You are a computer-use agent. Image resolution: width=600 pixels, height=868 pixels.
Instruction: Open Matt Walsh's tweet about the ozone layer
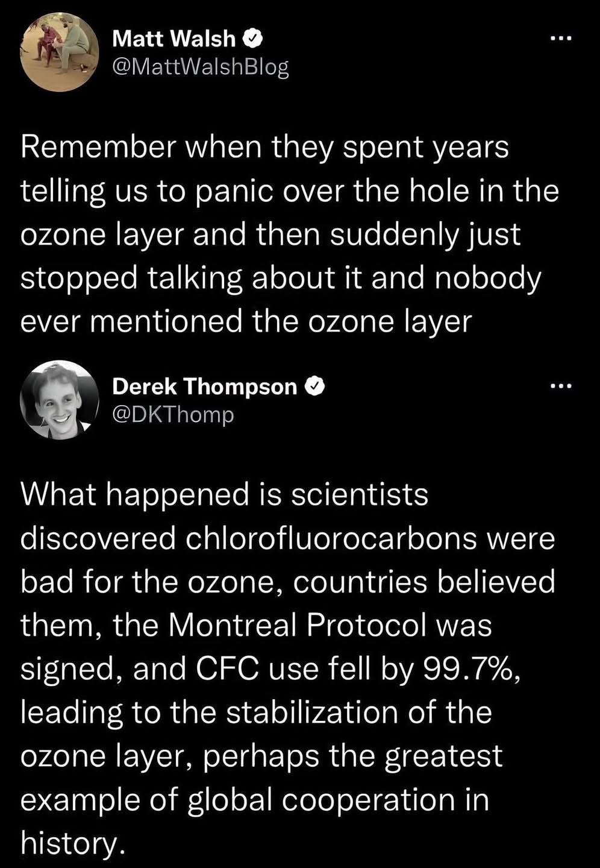pyautogui.click(x=289, y=234)
